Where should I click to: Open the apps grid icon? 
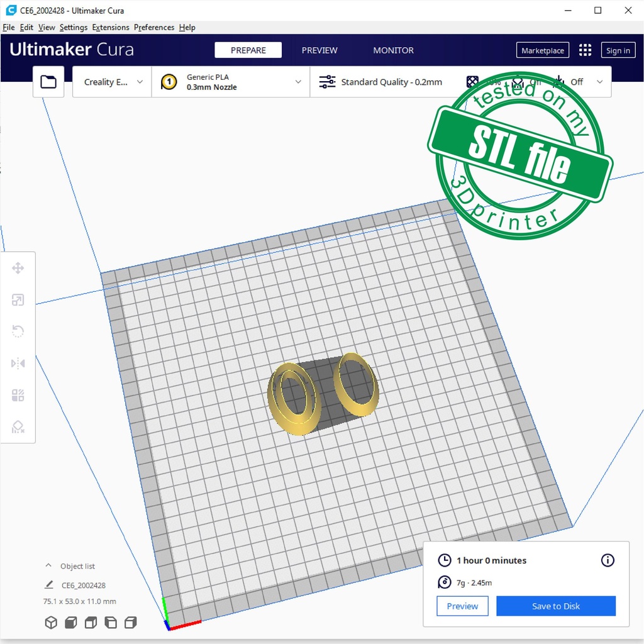point(585,50)
